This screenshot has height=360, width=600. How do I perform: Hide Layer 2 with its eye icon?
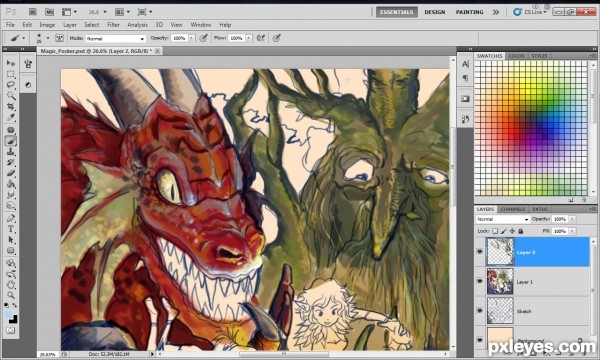click(x=479, y=251)
